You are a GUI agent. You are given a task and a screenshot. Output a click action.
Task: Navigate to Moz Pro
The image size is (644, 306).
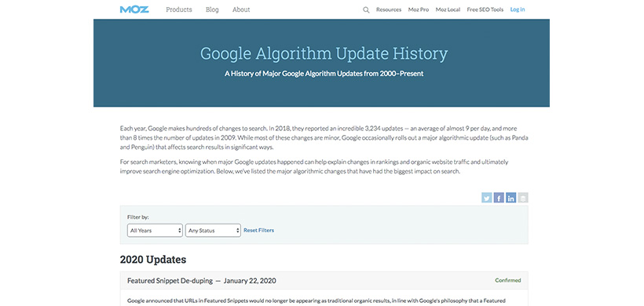pyautogui.click(x=419, y=10)
